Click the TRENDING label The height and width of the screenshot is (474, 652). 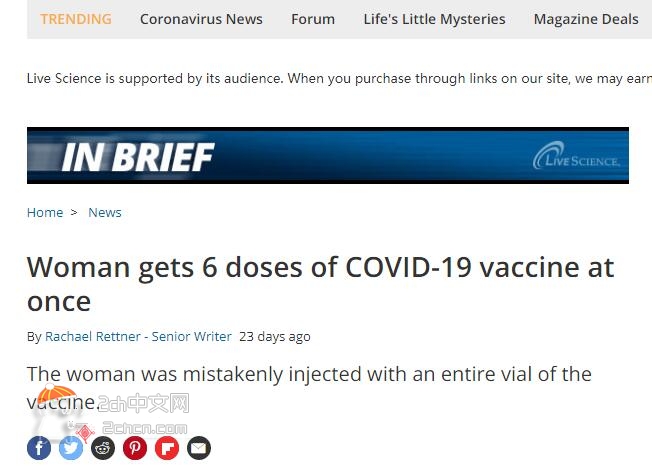coord(76,19)
